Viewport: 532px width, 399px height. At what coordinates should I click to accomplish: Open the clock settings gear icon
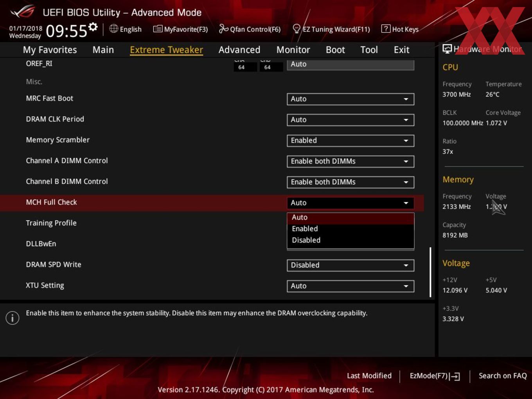pyautogui.click(x=93, y=27)
